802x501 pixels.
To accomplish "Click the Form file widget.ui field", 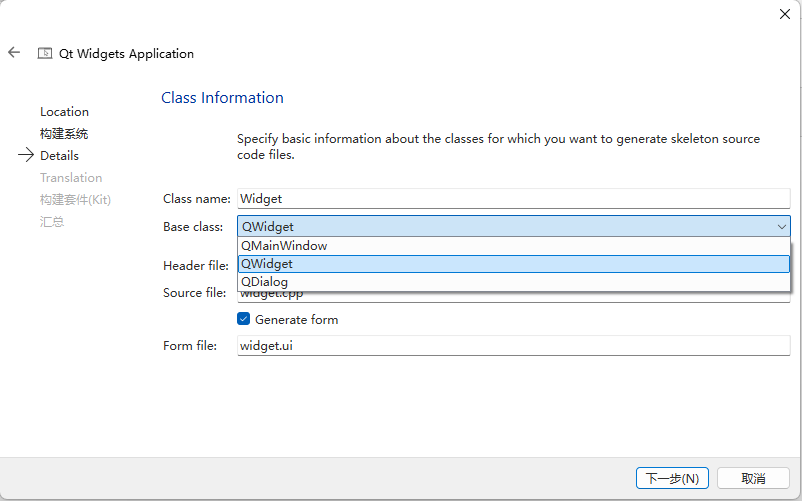I will click(x=514, y=346).
